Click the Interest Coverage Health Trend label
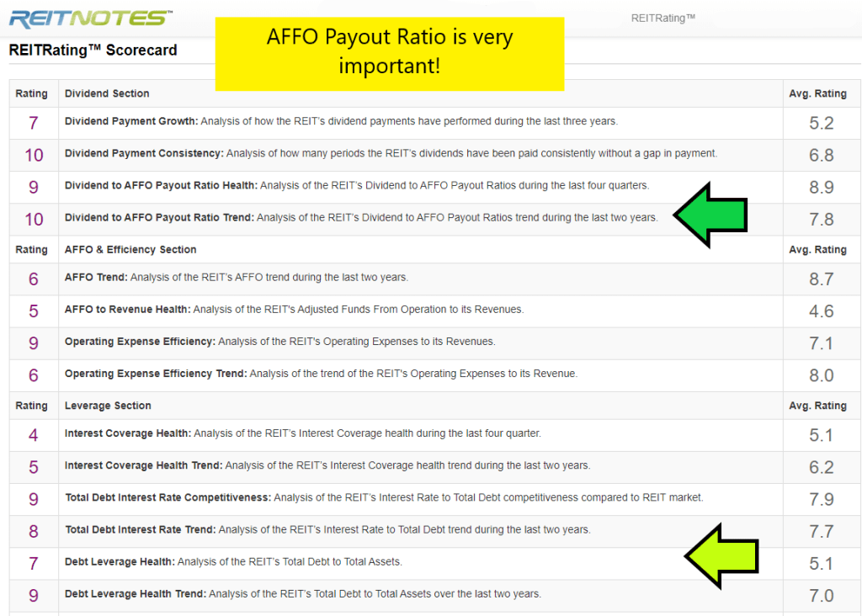 click(x=143, y=465)
